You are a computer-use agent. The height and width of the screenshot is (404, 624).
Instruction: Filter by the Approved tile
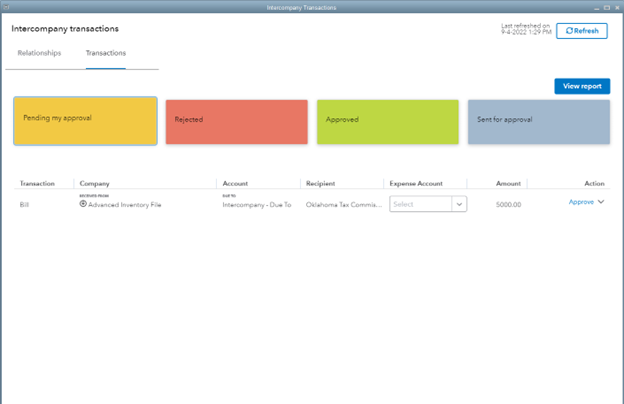pos(388,121)
